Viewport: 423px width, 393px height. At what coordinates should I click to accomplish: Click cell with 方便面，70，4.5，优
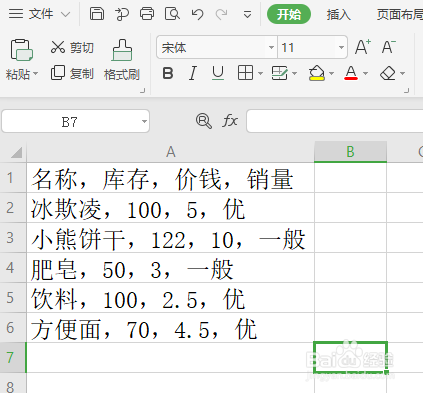pyautogui.click(x=170, y=328)
